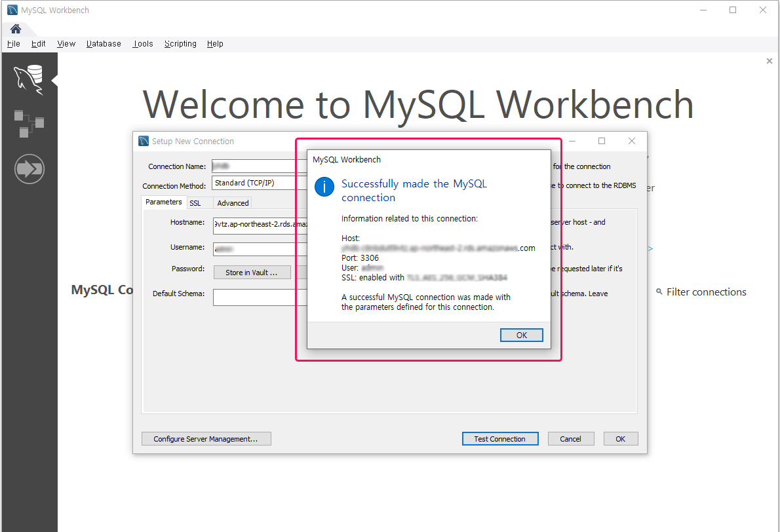The image size is (780, 532).
Task: Click the Default Schema field
Action: [261, 297]
